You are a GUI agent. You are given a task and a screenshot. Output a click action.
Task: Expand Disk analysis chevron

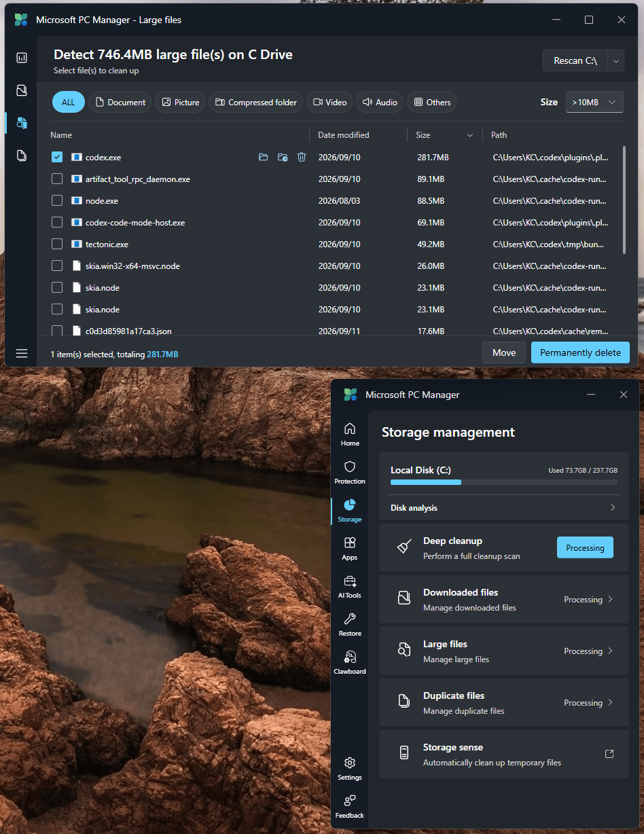pyautogui.click(x=613, y=508)
